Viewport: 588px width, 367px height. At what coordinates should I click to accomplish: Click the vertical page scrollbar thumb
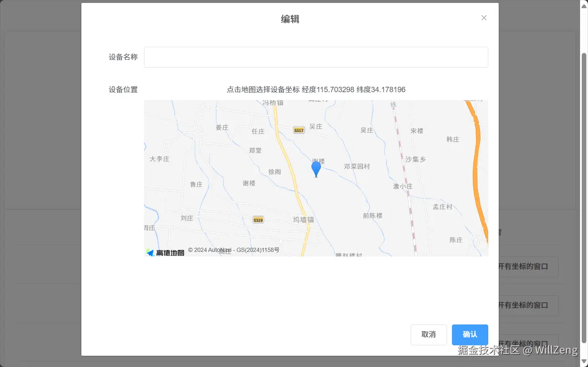click(x=584, y=198)
